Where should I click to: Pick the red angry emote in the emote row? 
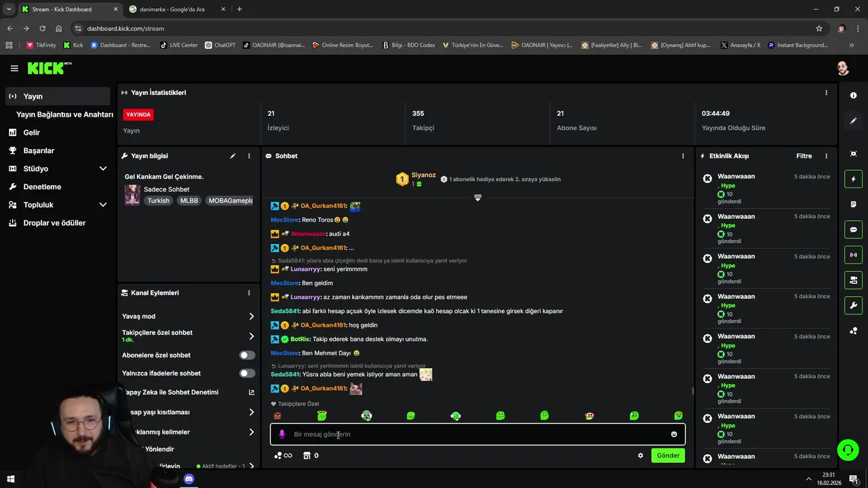277,415
